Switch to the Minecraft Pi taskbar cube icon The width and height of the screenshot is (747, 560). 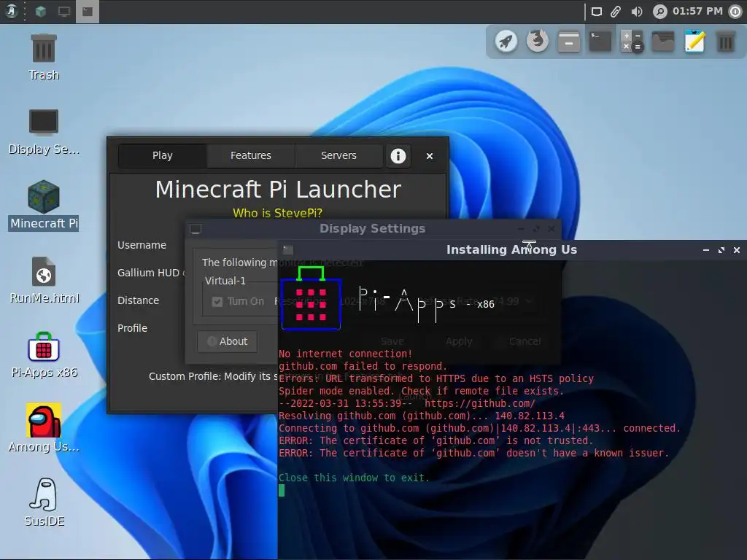41,12
